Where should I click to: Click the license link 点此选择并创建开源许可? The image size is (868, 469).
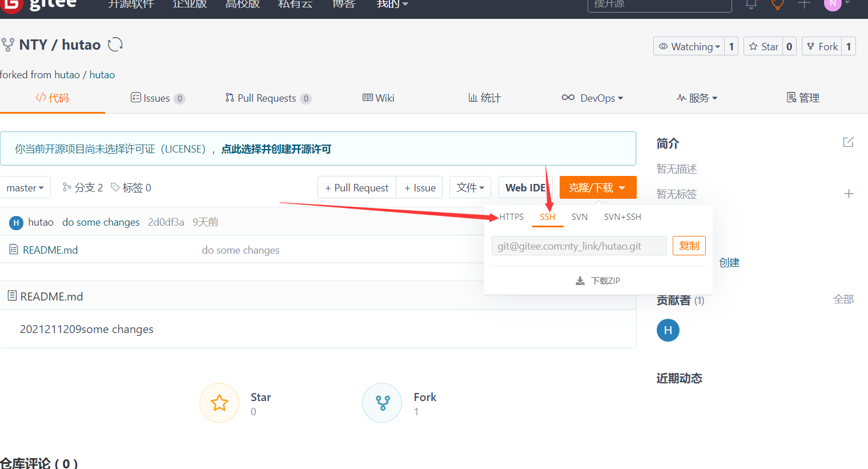click(x=276, y=149)
